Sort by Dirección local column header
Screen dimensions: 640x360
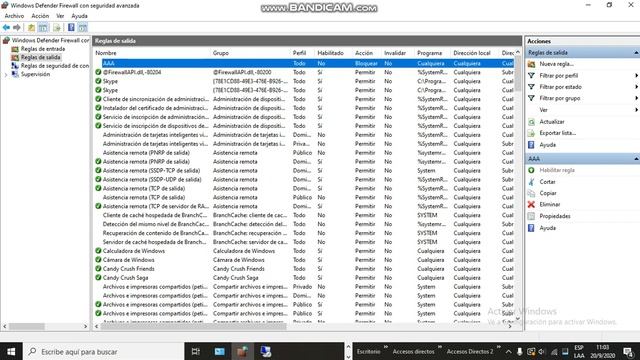(476, 53)
